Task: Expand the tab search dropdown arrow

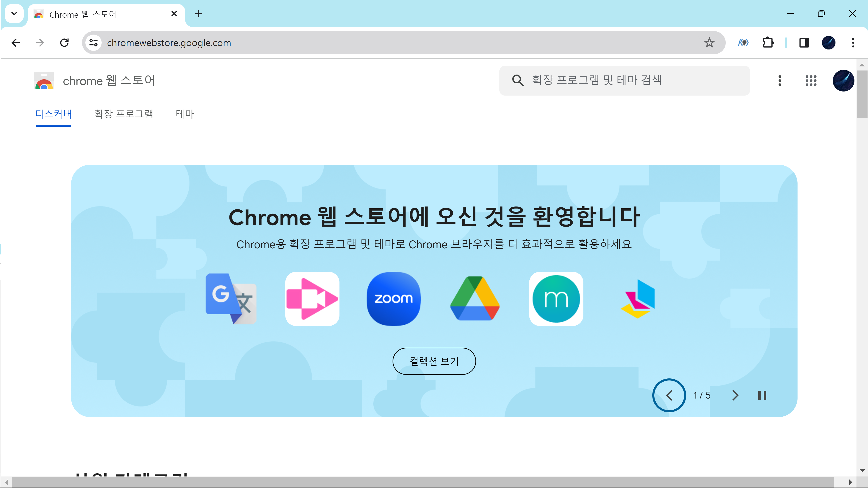Action: [x=14, y=14]
